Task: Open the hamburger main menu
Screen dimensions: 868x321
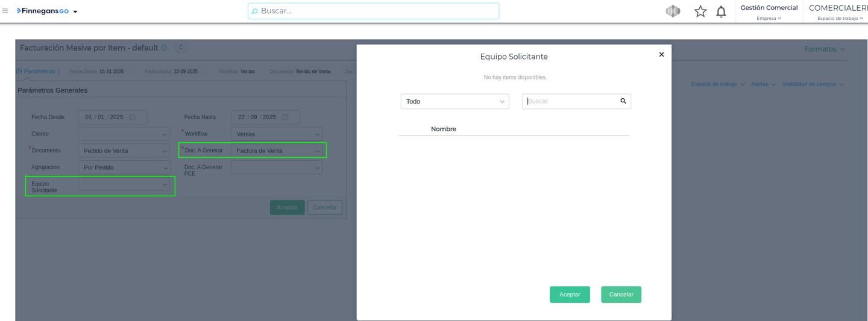Action: [x=5, y=11]
